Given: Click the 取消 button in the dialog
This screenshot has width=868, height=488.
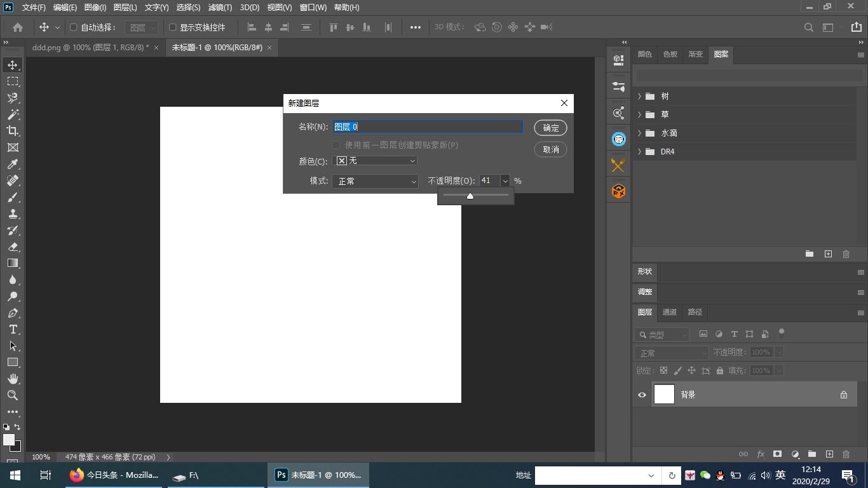Looking at the screenshot, I should (550, 149).
